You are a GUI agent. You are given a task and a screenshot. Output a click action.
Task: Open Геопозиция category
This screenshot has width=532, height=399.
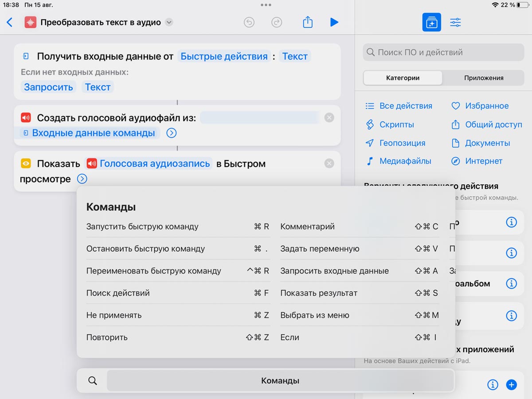pos(395,143)
